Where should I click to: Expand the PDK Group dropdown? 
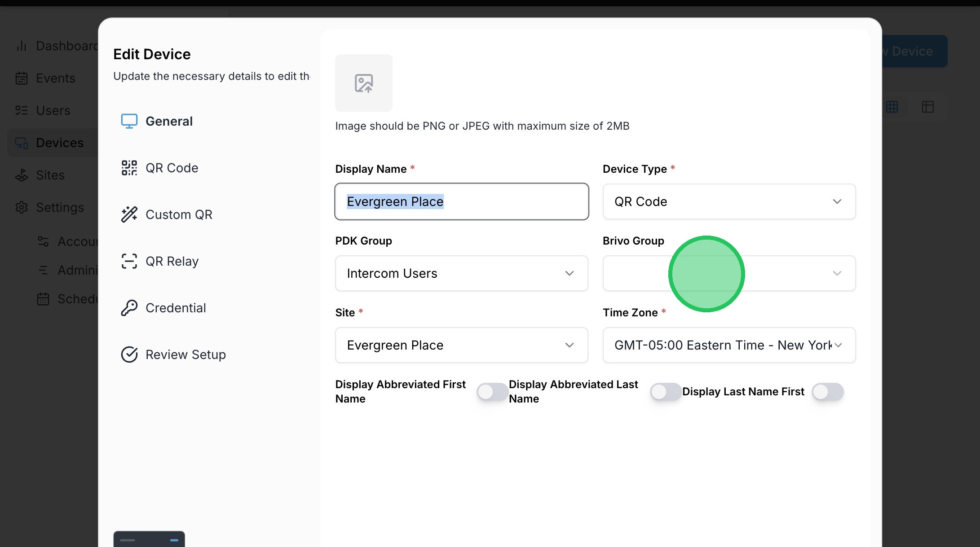(461, 273)
